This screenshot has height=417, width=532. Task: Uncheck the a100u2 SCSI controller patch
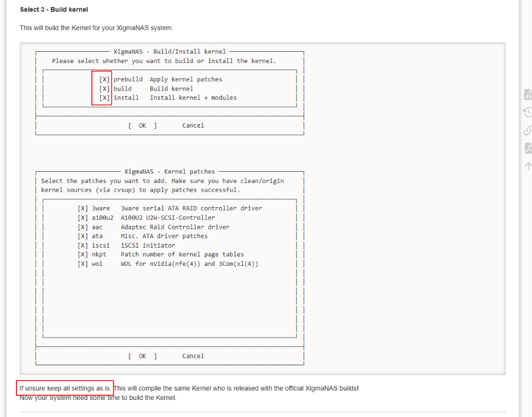83,218
